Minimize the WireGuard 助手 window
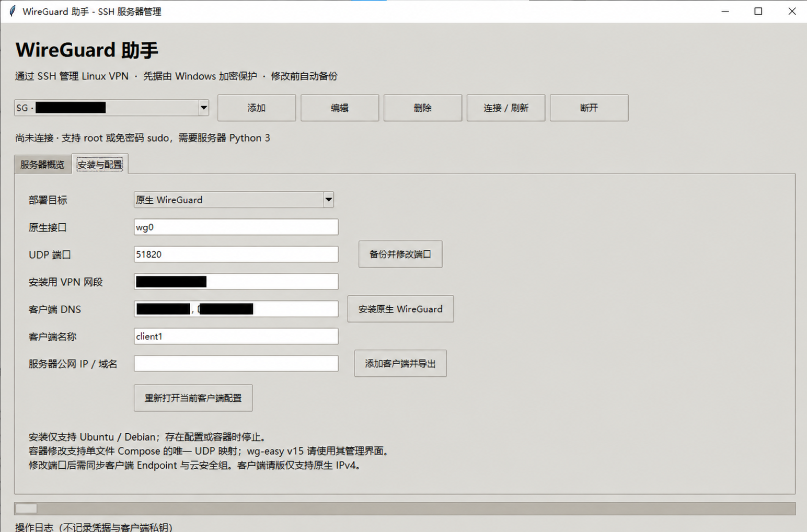 pyautogui.click(x=725, y=11)
